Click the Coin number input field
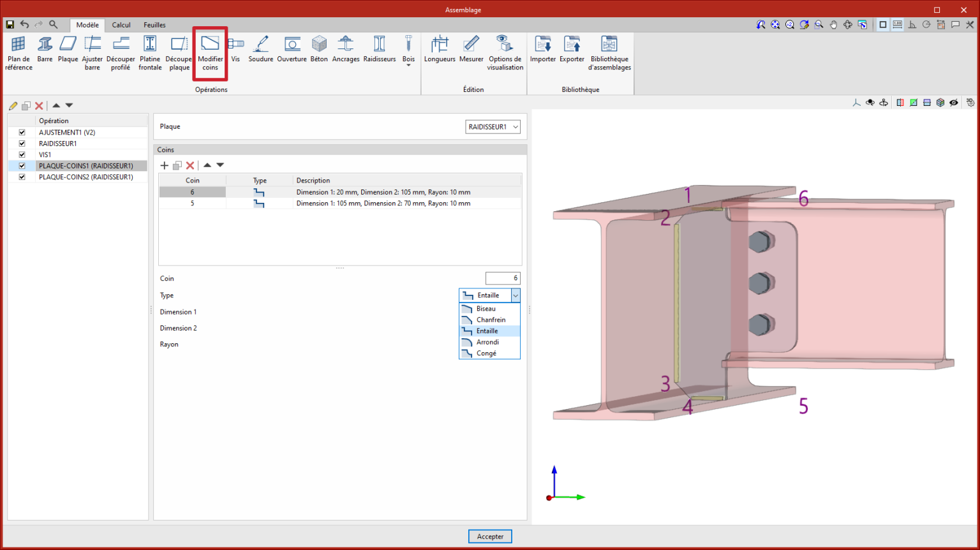The image size is (980, 550). [x=503, y=278]
